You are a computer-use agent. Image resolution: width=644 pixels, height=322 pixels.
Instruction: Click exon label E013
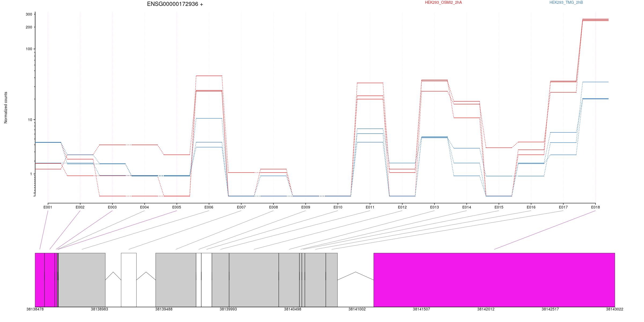pyautogui.click(x=434, y=207)
